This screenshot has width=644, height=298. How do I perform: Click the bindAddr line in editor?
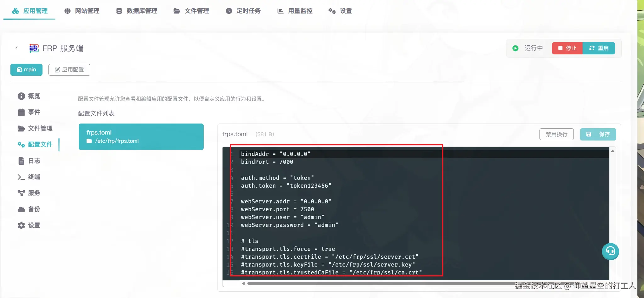point(275,154)
